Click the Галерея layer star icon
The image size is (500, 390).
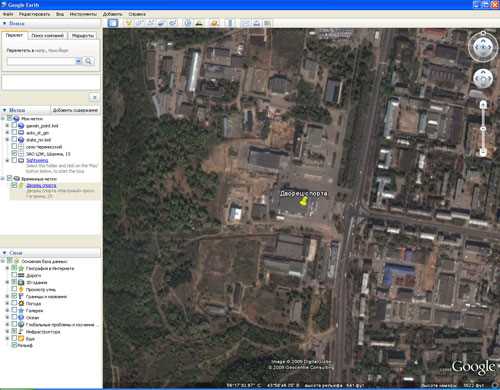click(21, 310)
